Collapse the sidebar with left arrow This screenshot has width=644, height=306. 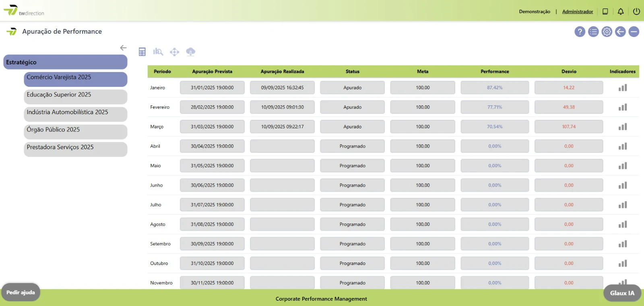point(123,47)
